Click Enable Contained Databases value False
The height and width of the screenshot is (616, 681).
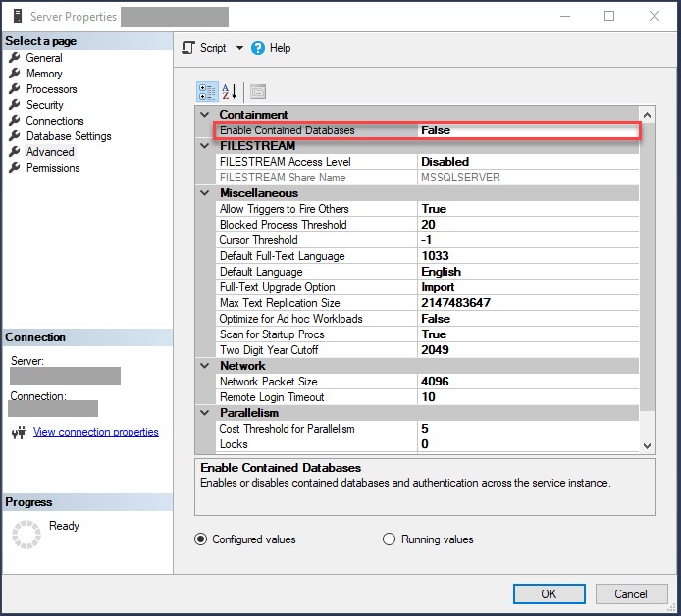pos(528,130)
